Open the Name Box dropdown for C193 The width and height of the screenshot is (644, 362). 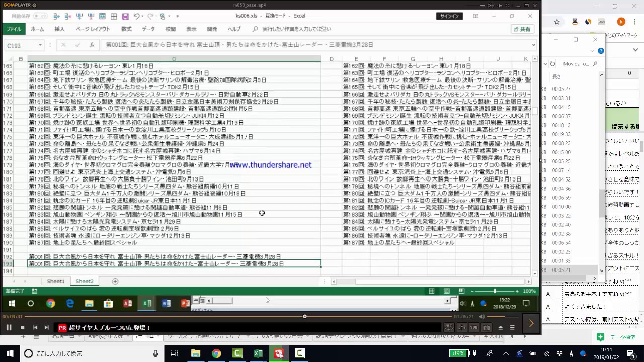tap(40, 45)
